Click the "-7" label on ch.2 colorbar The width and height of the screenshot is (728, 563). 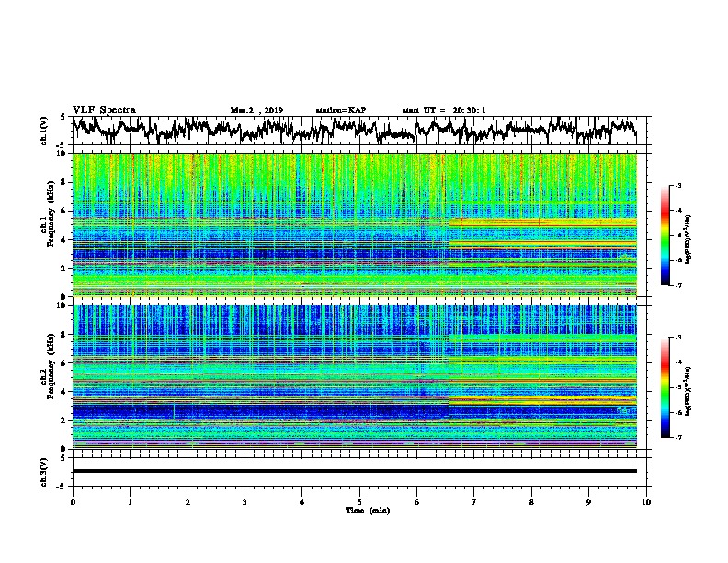click(677, 438)
